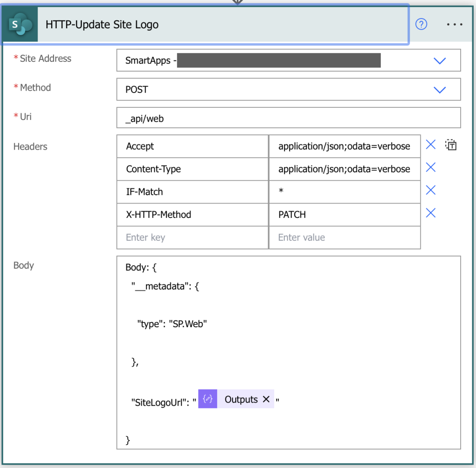This screenshot has width=476, height=468.
Task: Copy the Accept header using the clipboard icon
Action: tap(450, 145)
